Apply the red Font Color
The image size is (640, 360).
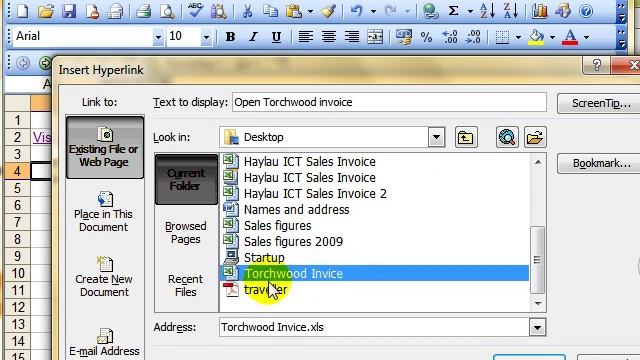coord(570,37)
